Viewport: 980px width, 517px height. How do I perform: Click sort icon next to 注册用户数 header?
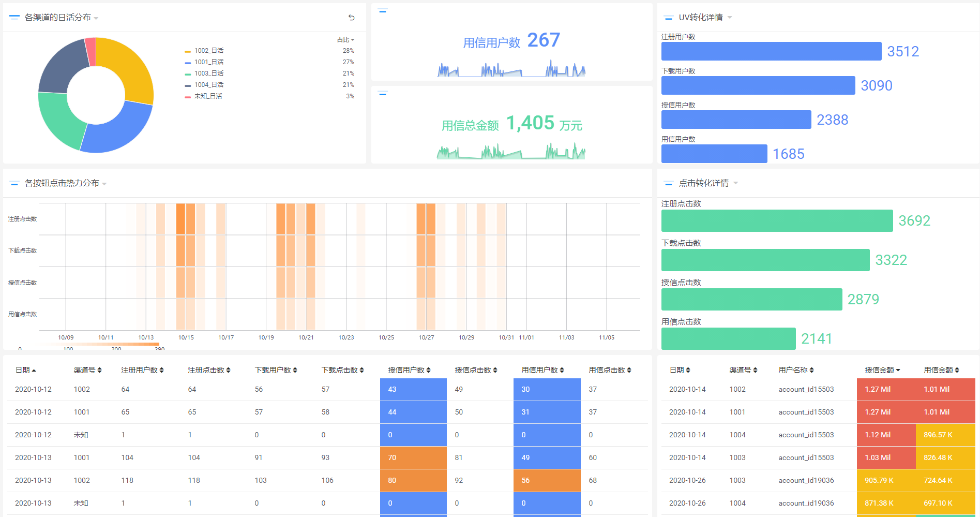(x=161, y=371)
